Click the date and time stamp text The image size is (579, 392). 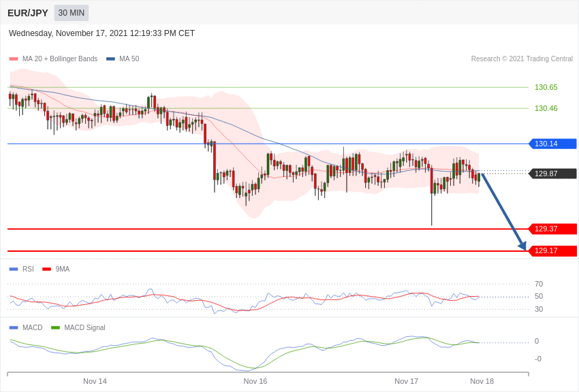pyautogui.click(x=101, y=33)
